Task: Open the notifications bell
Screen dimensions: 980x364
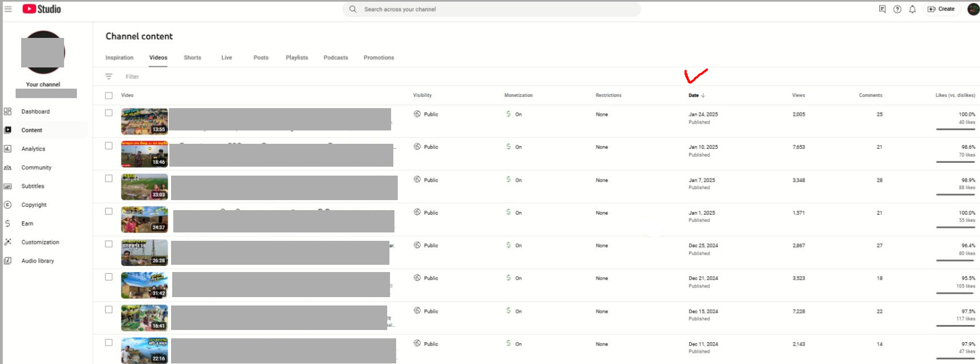Action: (x=912, y=9)
